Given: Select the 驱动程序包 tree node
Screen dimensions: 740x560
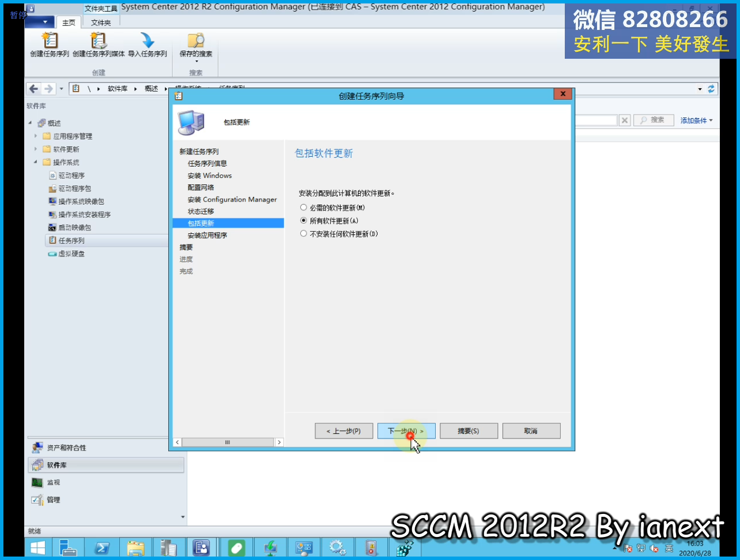Looking at the screenshot, I should (x=75, y=188).
